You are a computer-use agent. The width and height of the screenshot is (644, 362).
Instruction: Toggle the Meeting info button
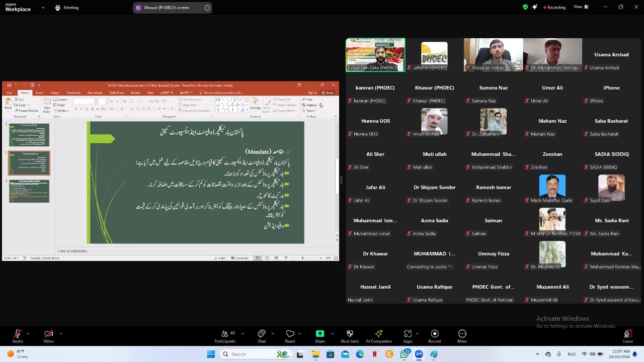pos(66,8)
